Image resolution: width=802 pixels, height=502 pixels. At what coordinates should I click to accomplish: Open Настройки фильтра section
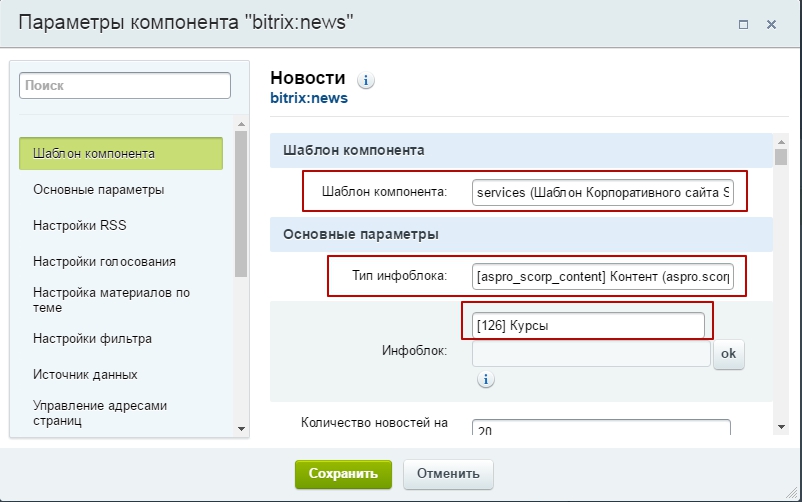click(x=93, y=338)
